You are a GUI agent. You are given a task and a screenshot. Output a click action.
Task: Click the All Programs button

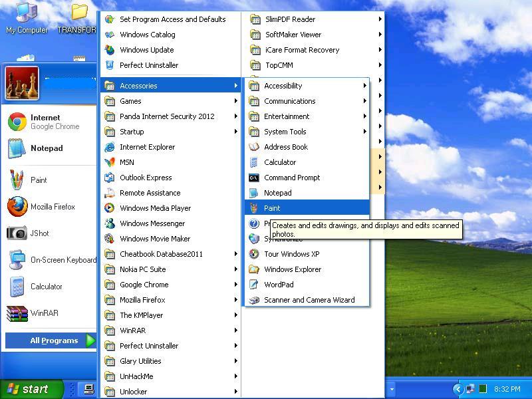coord(51,340)
